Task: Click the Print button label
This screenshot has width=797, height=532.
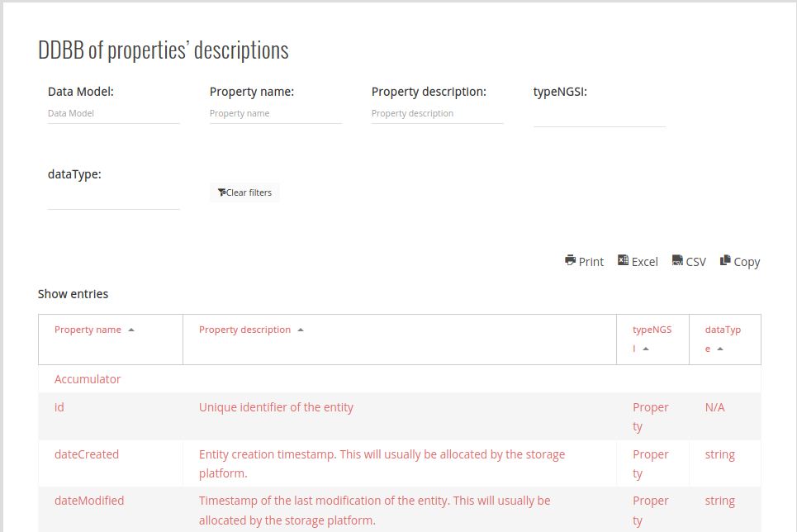Action: pos(591,262)
